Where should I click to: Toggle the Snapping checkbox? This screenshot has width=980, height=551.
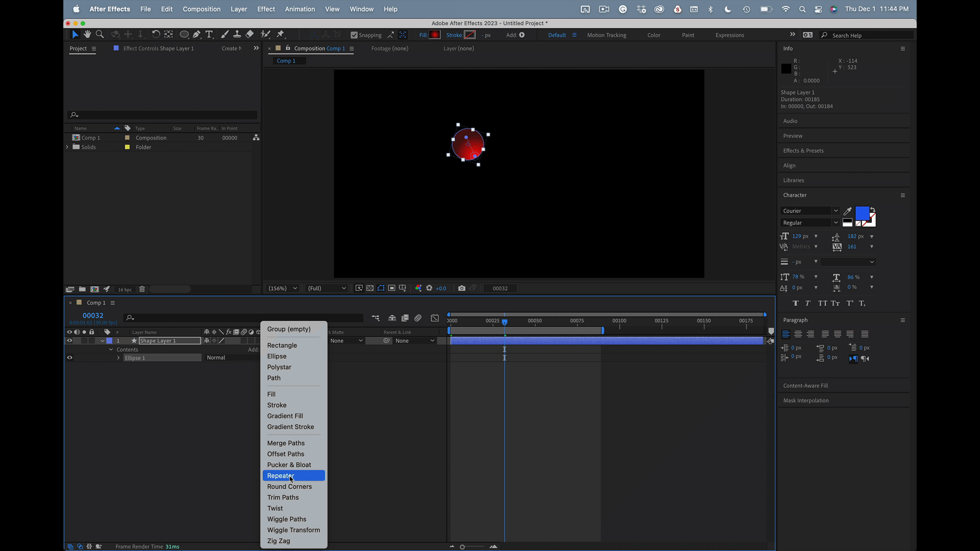tap(354, 35)
